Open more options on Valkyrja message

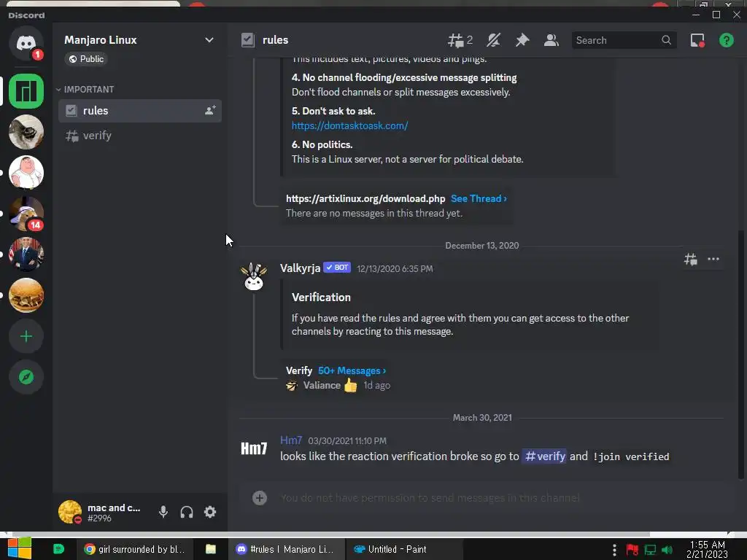click(713, 260)
